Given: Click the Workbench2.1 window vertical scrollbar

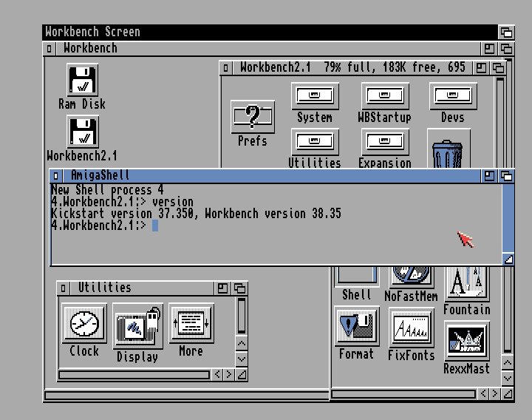Looking at the screenshot, I should click(500, 122).
